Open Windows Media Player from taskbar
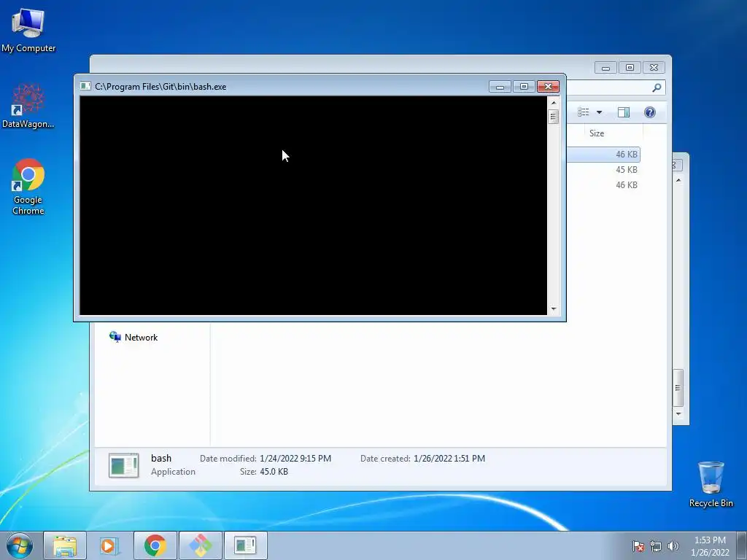Viewport: 747px width, 560px height. (x=109, y=545)
